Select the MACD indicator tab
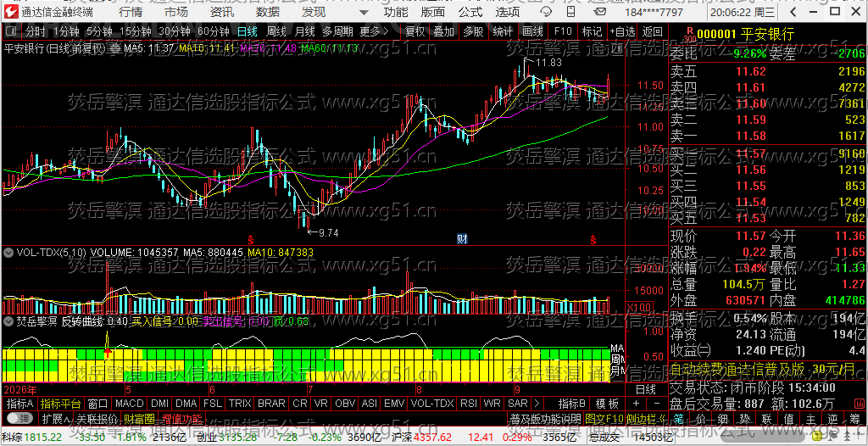 point(129,404)
